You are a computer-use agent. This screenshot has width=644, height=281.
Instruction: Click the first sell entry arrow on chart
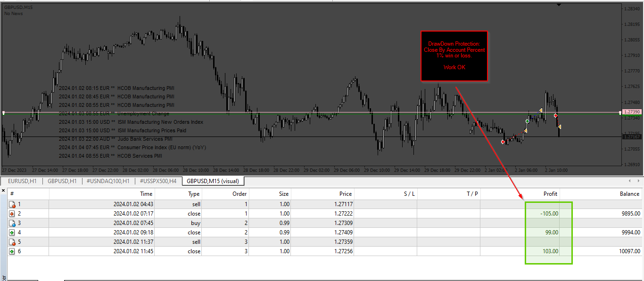point(503,142)
